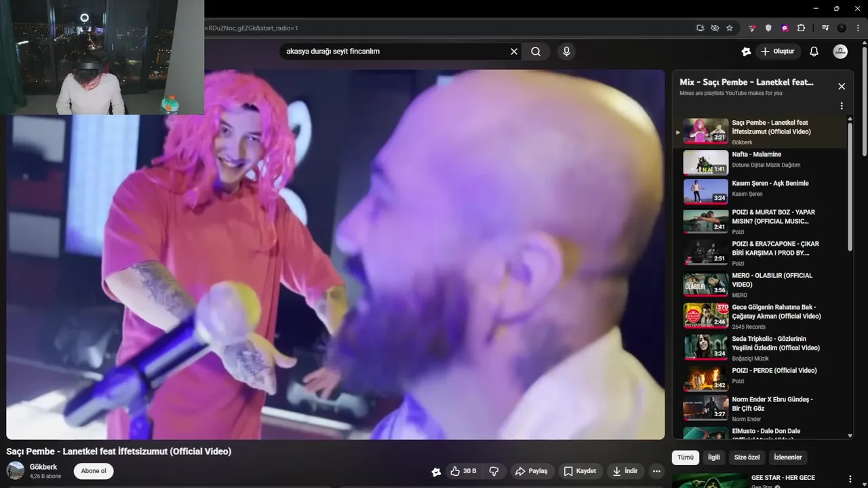Click the Oluştur create button
The height and width of the screenshot is (488, 868).
tap(778, 52)
